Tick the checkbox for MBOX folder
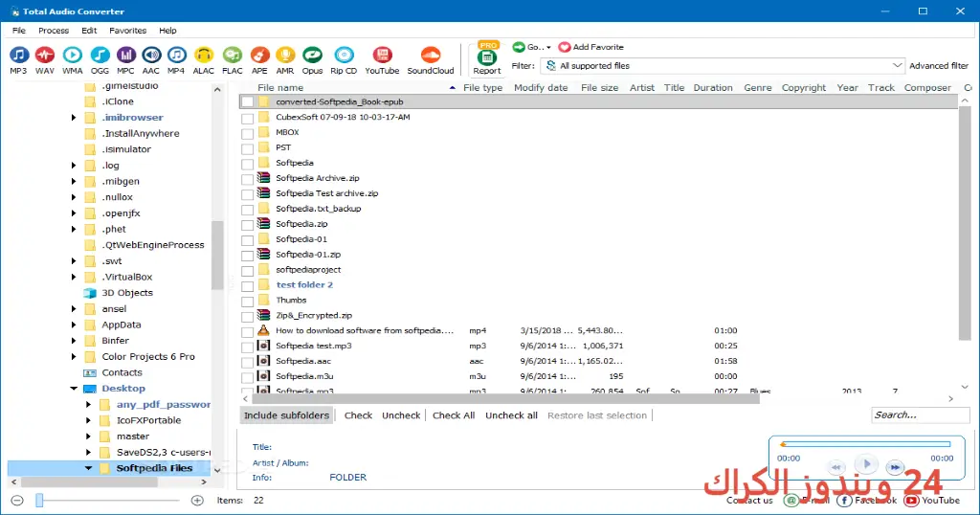This screenshot has height=515, width=980. pyautogui.click(x=248, y=133)
